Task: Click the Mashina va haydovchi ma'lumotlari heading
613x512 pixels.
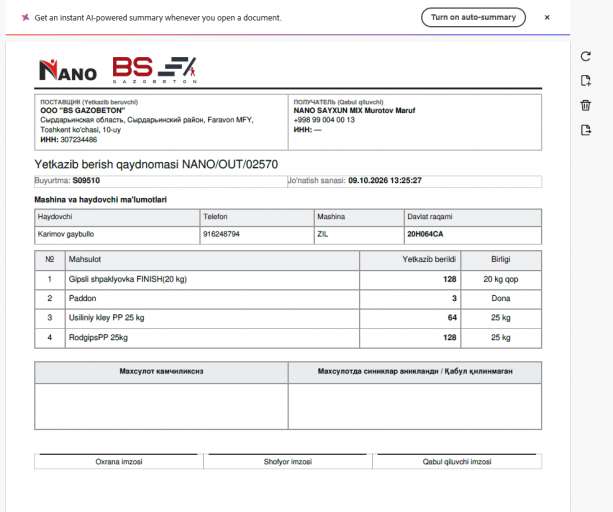Action: [100, 200]
